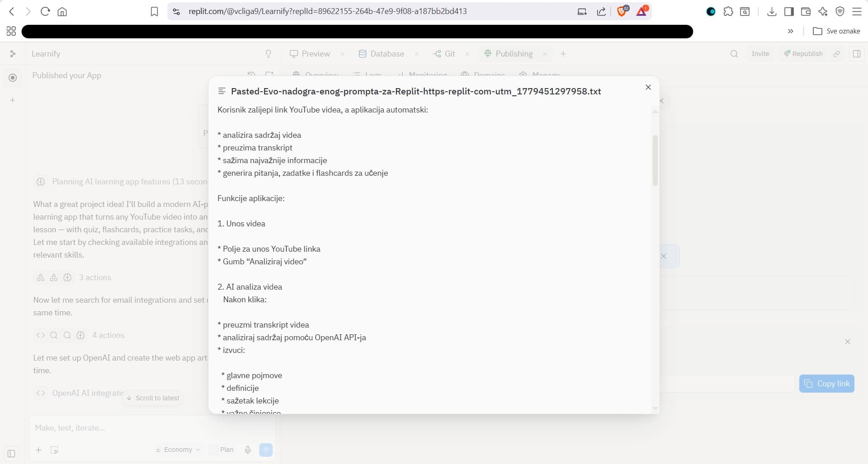Click dialog scroll up arrow
The image size is (868, 464).
click(x=655, y=111)
